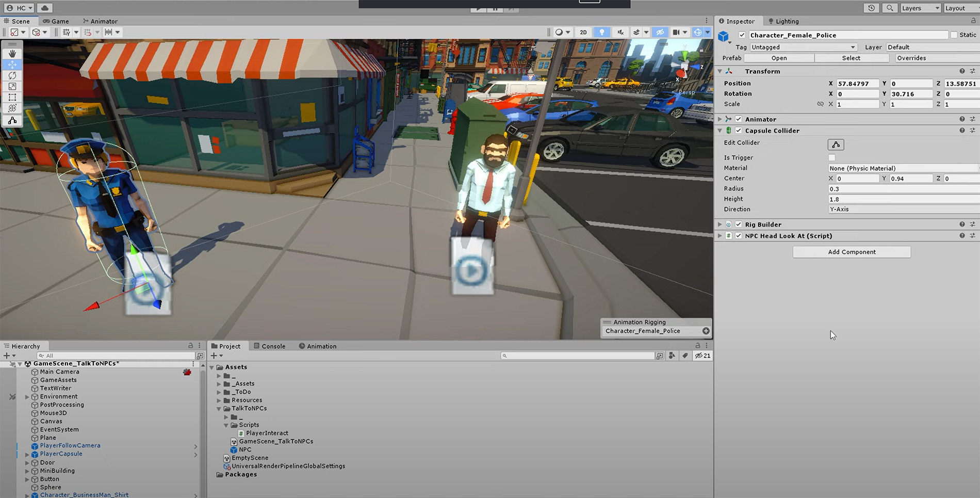Click the global search magnifier icon
Image resolution: width=980 pixels, height=498 pixels.
tap(890, 8)
